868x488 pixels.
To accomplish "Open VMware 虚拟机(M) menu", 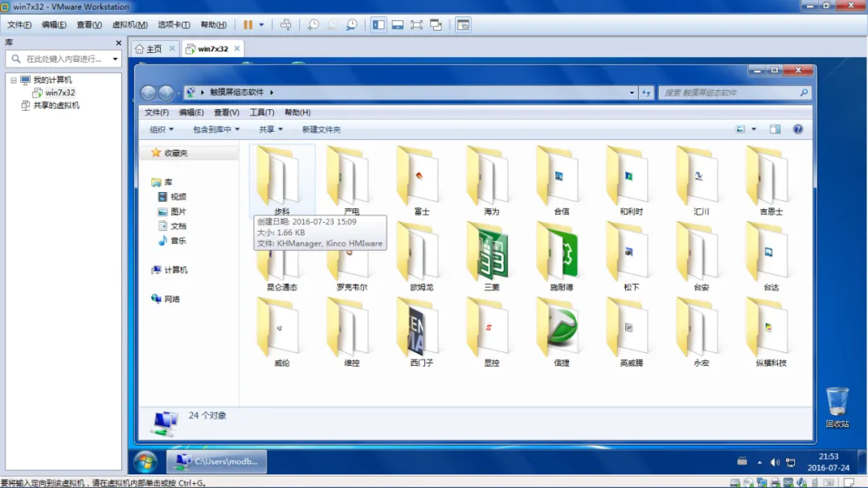I will coord(130,25).
